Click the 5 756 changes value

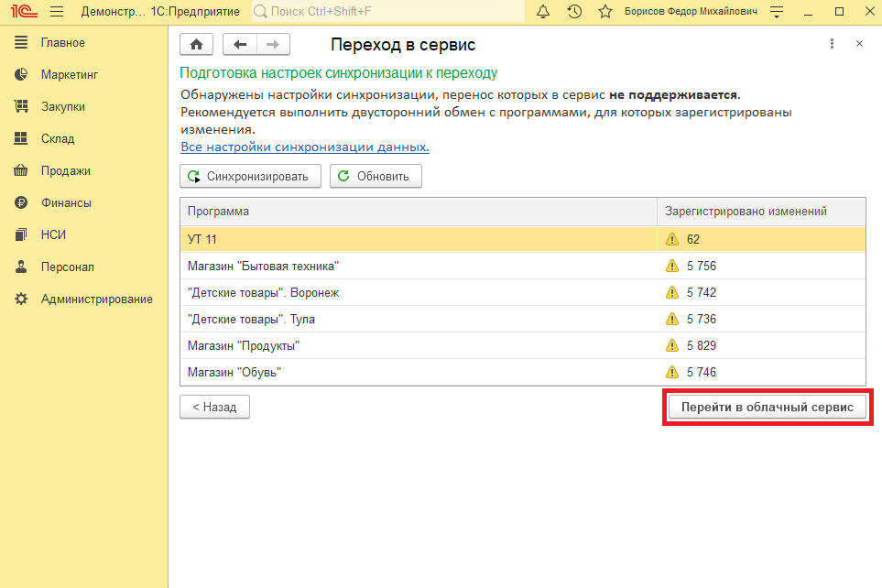(x=701, y=266)
